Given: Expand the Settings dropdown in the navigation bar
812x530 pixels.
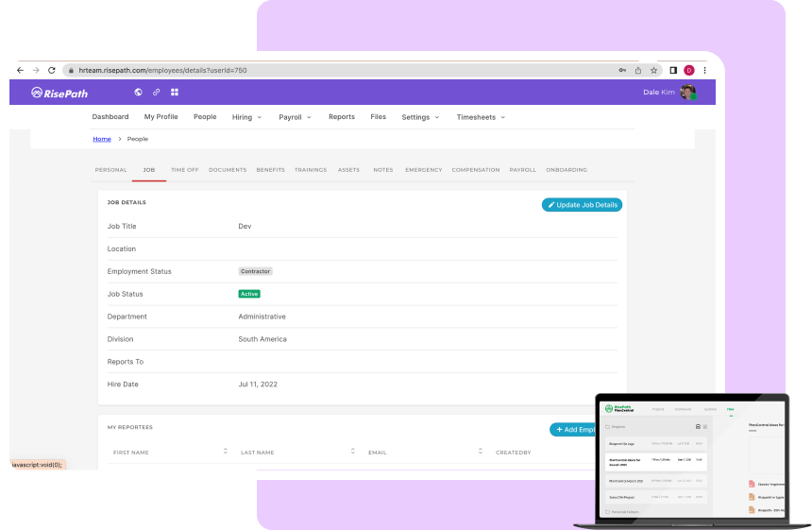Looking at the screenshot, I should coord(420,117).
